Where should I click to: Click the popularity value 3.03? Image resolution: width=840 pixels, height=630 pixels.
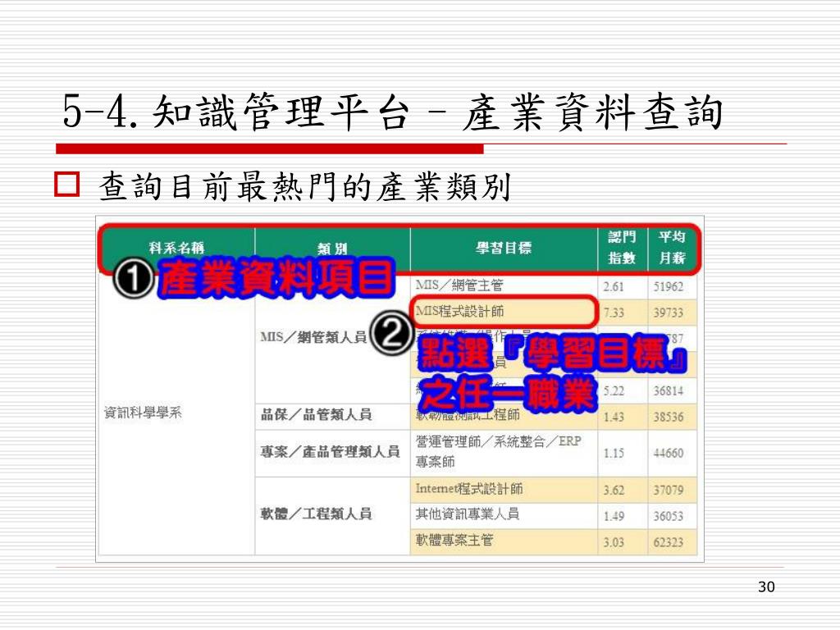click(x=614, y=542)
